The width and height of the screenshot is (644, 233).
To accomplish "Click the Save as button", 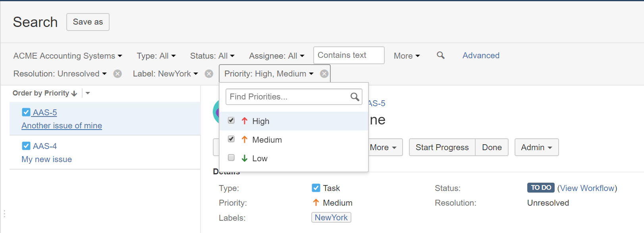I will (88, 22).
